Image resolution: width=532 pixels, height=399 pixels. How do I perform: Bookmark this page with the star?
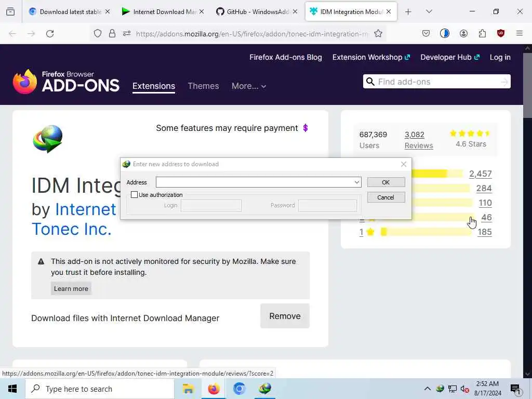click(x=378, y=34)
